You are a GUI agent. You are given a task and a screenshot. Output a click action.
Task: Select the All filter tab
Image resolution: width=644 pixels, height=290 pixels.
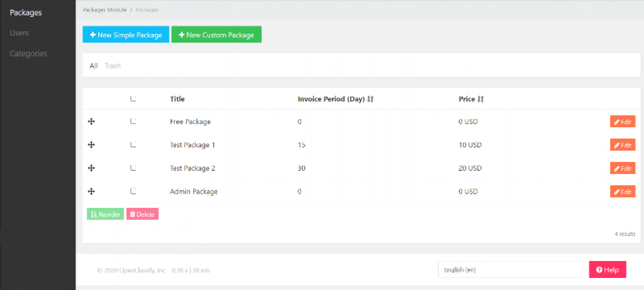93,66
